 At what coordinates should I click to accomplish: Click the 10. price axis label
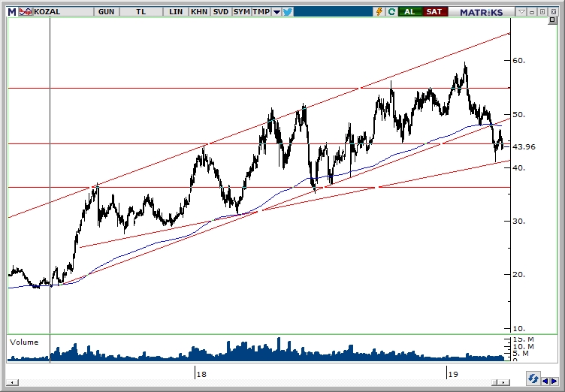(x=519, y=329)
